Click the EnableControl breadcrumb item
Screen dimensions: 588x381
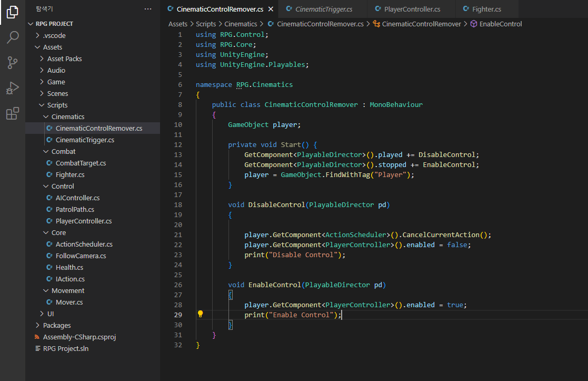coord(500,24)
